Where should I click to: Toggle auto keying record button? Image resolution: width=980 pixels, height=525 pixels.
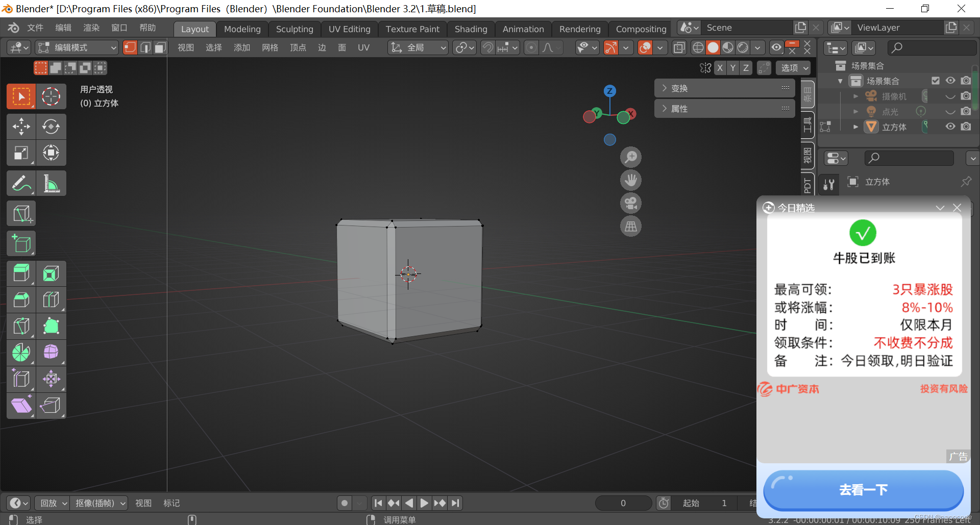[x=345, y=503]
